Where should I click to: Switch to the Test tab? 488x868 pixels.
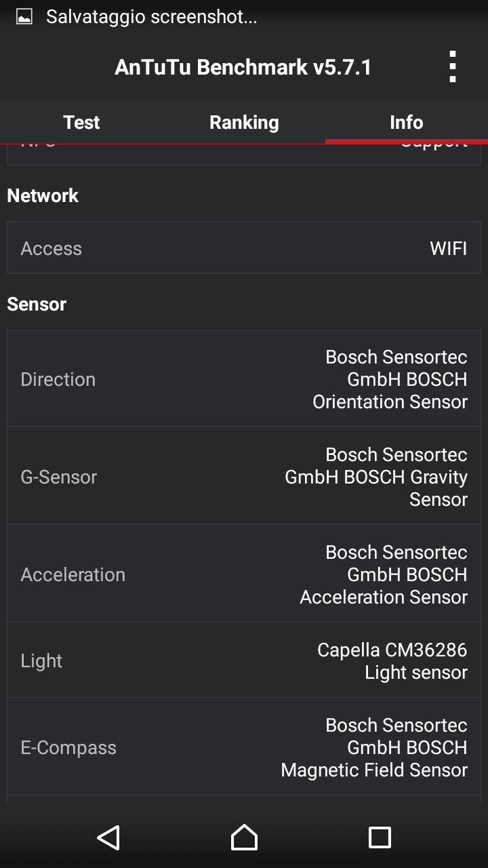pos(81,122)
